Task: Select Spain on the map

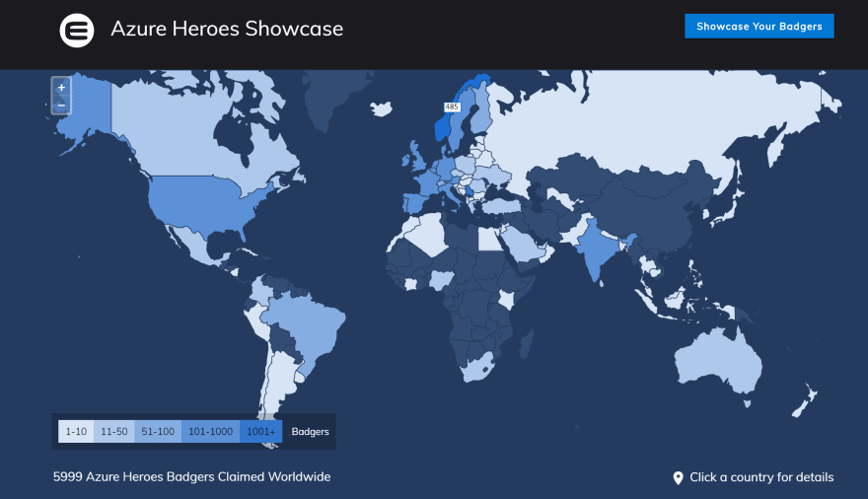Action: 416,203
